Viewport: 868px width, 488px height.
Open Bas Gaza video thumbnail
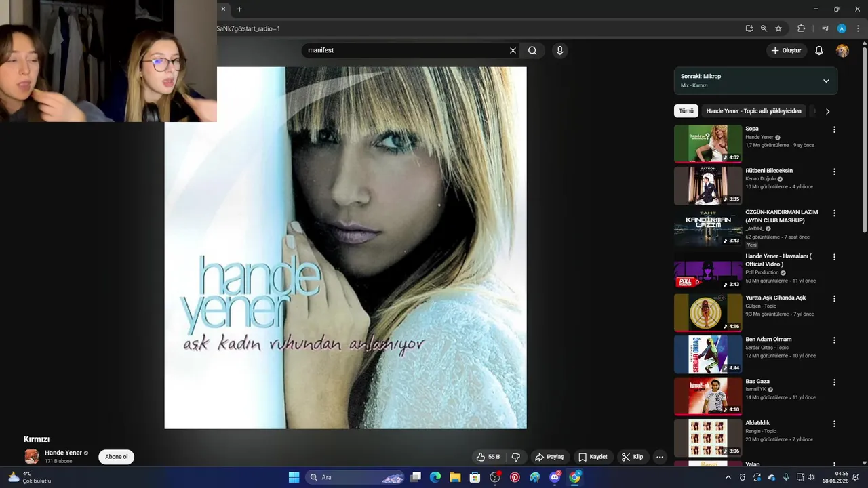click(708, 396)
